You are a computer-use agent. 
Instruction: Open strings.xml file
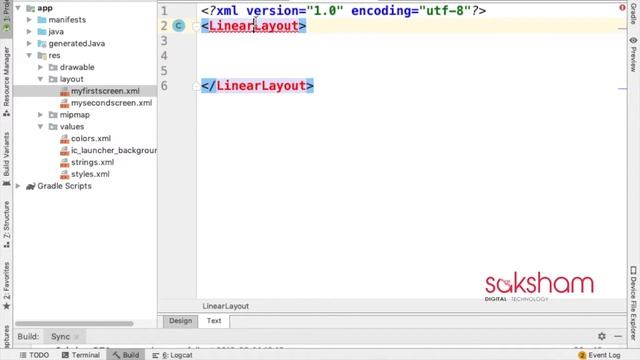[93, 162]
